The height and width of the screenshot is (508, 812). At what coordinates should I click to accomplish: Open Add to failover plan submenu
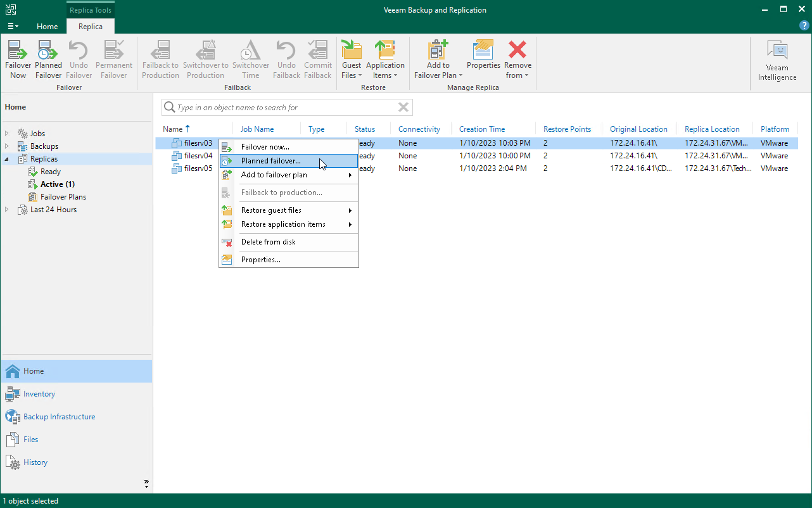[289, 175]
